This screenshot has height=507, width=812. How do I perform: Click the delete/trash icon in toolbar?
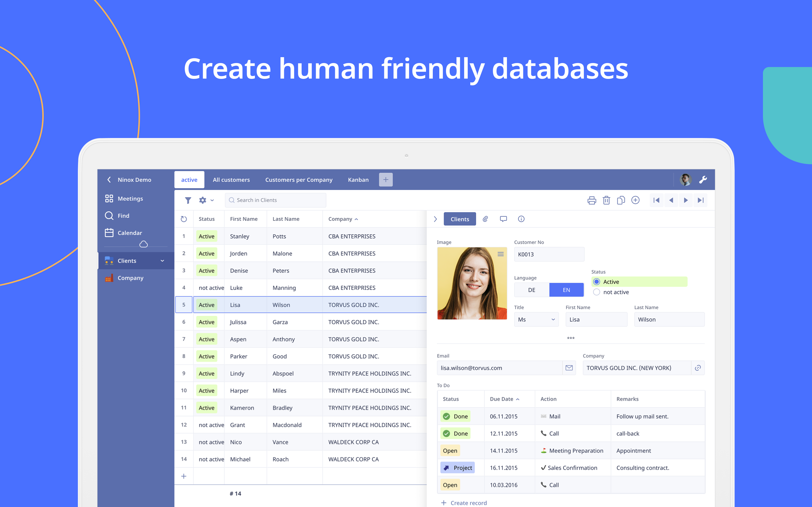click(605, 199)
